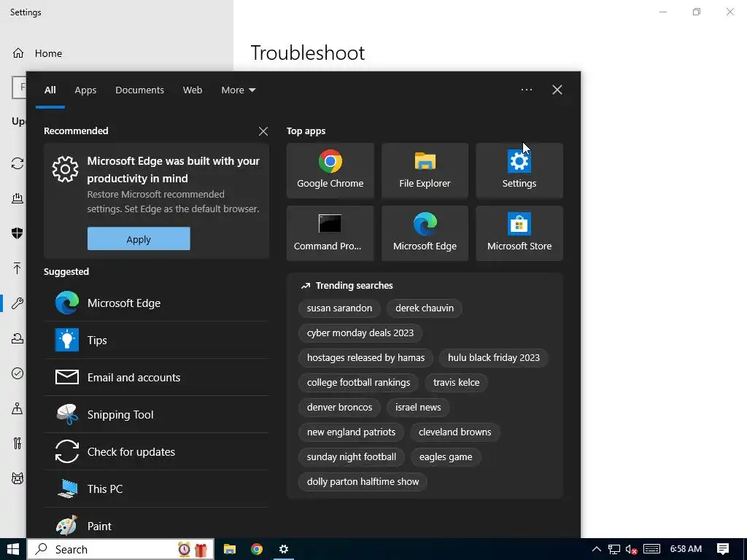Search trending topic denver broncos
Screen dimensions: 747x560
click(x=339, y=407)
